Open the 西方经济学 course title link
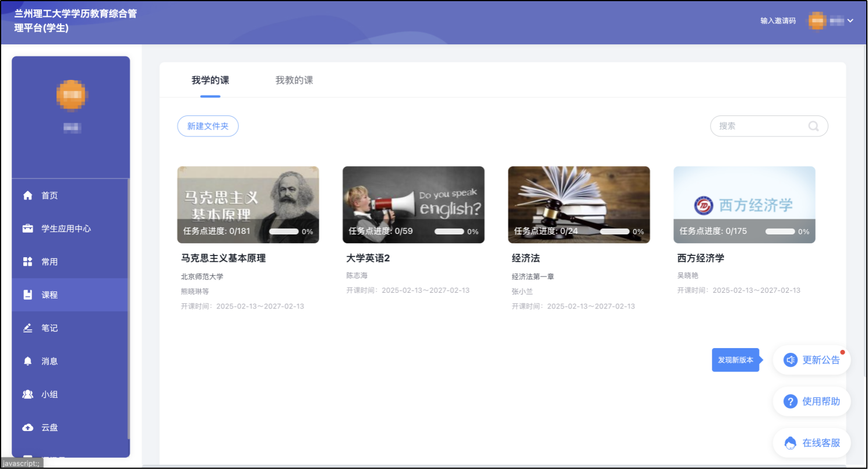Viewport: 868px width, 470px height. pyautogui.click(x=701, y=258)
